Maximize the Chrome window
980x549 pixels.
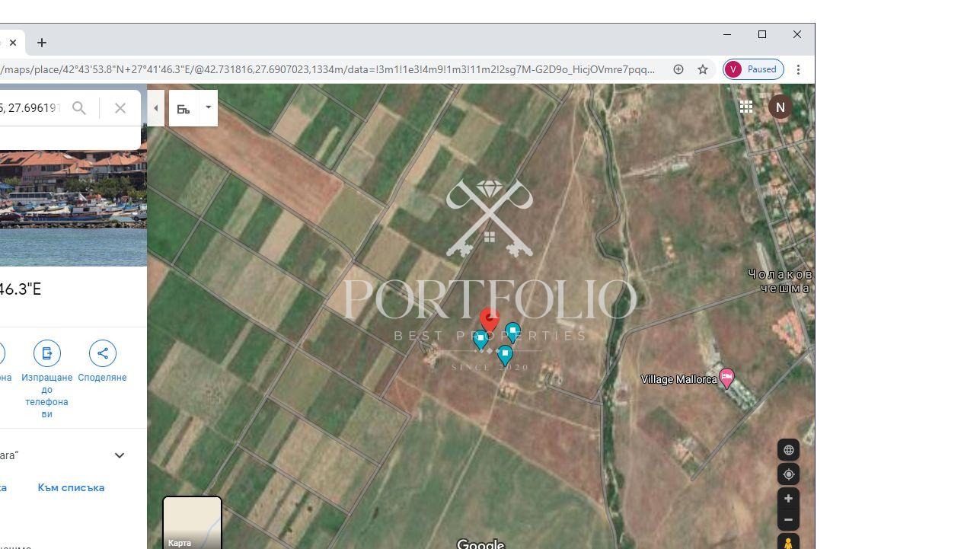pyautogui.click(x=762, y=34)
